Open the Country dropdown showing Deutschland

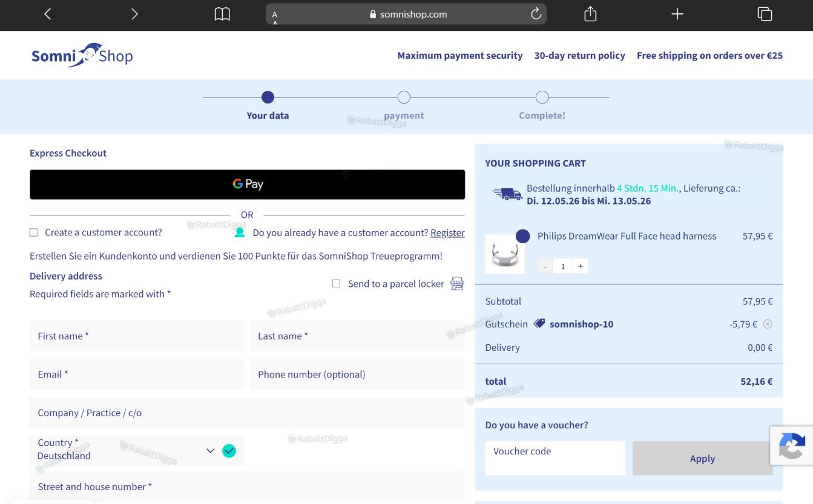click(137, 450)
